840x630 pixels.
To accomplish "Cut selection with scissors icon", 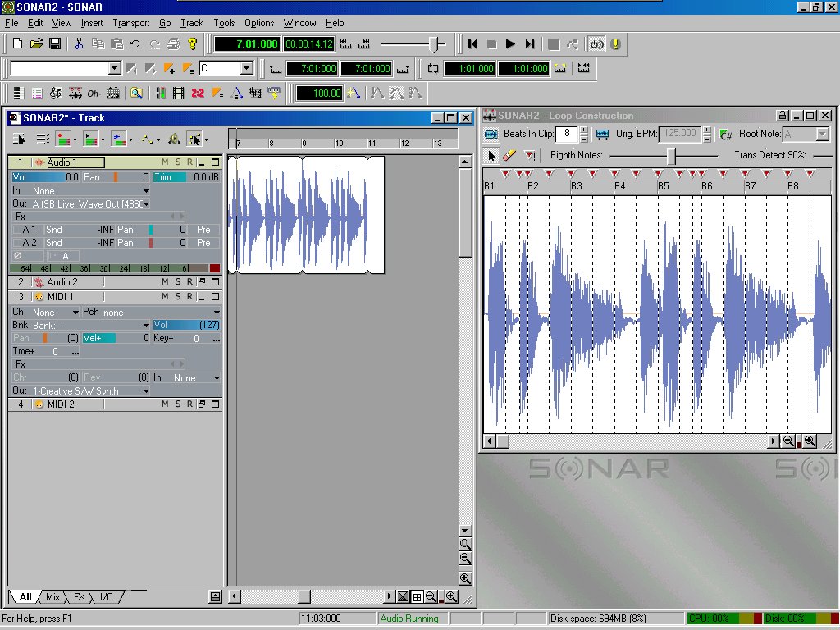I will click(x=79, y=44).
